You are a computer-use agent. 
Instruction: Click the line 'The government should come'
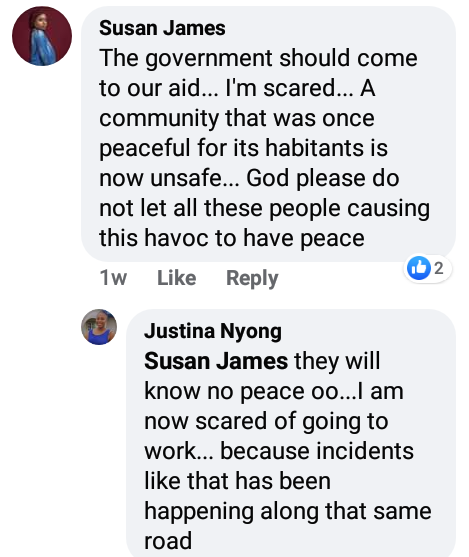(258, 58)
